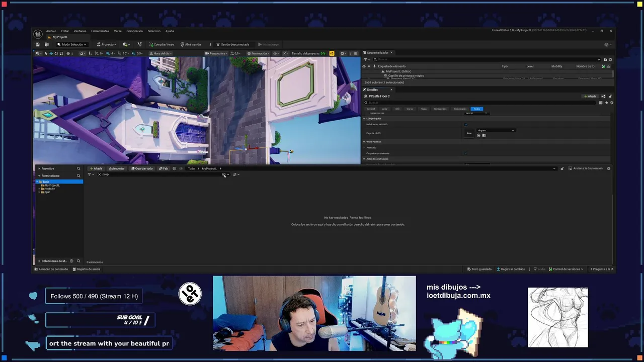Viewport: 644px width, 362px height.
Task: Click the 'Fab' button in content browser
Action: [164, 168]
